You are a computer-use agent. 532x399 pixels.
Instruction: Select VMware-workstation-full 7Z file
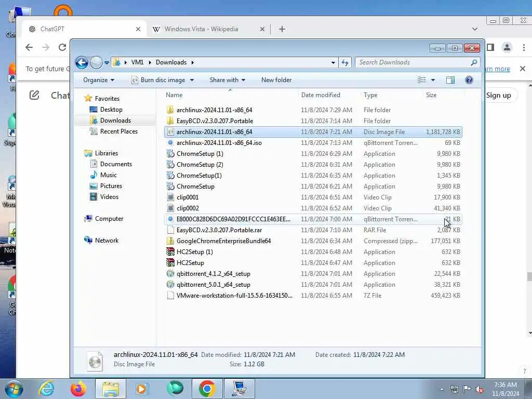pos(313,296)
